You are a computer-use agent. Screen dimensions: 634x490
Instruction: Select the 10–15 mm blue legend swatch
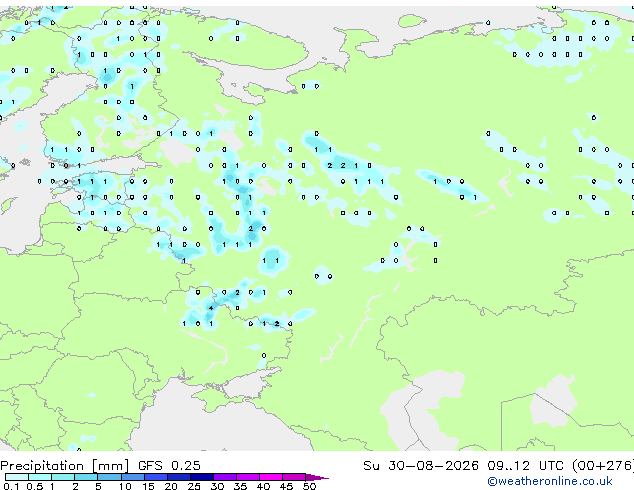tap(132, 477)
